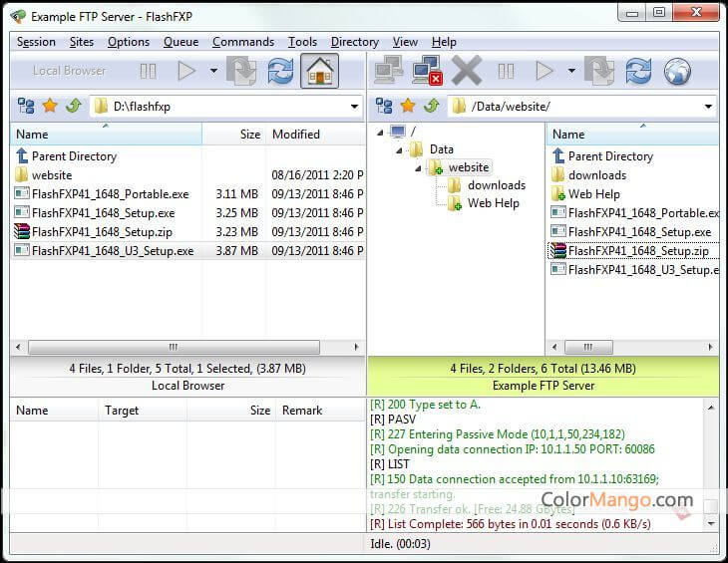Open local bookmarks star icon
Image resolution: width=728 pixels, height=563 pixels.
click(49, 107)
